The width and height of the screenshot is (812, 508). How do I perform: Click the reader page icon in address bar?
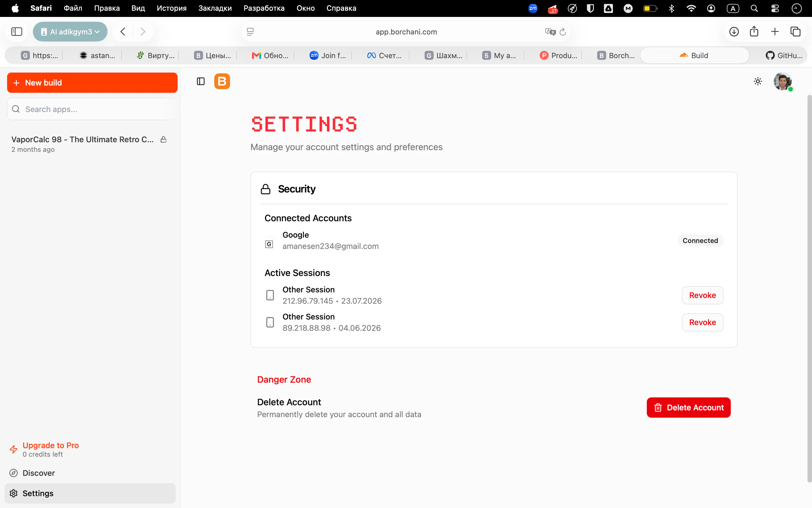tap(250, 32)
